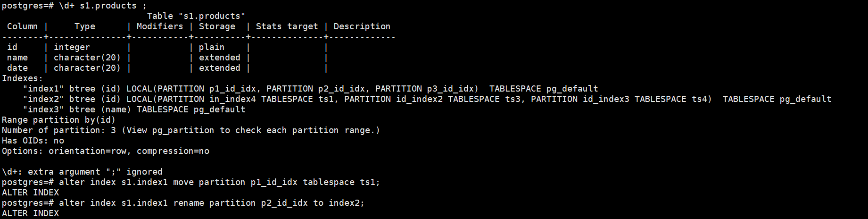Click the Table "s1.products" title

pyautogui.click(x=196, y=16)
